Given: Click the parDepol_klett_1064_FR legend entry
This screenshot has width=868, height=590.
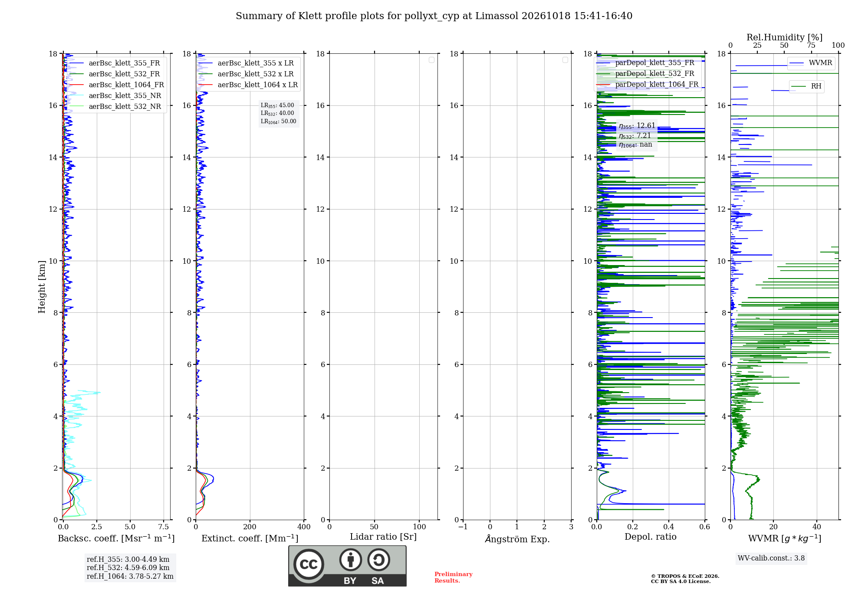Looking at the screenshot, I should tap(648, 85).
